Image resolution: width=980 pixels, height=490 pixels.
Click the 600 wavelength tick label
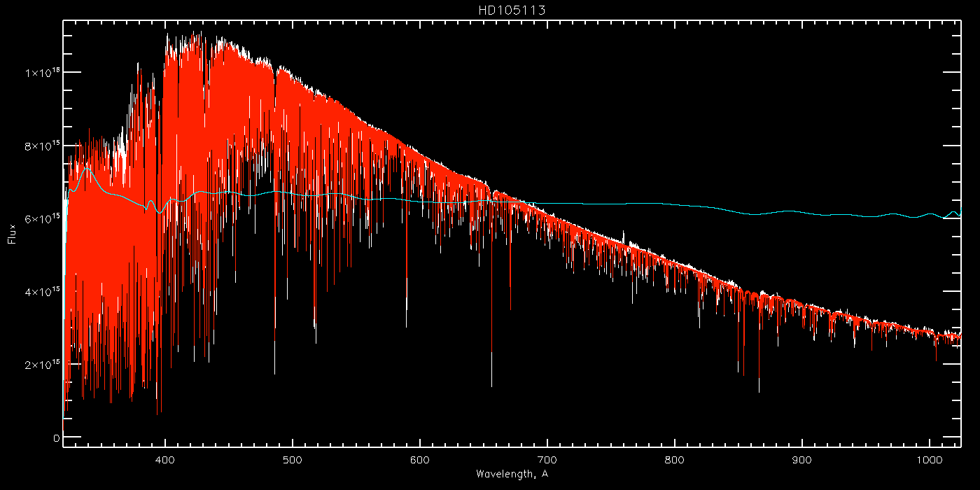pos(420,459)
